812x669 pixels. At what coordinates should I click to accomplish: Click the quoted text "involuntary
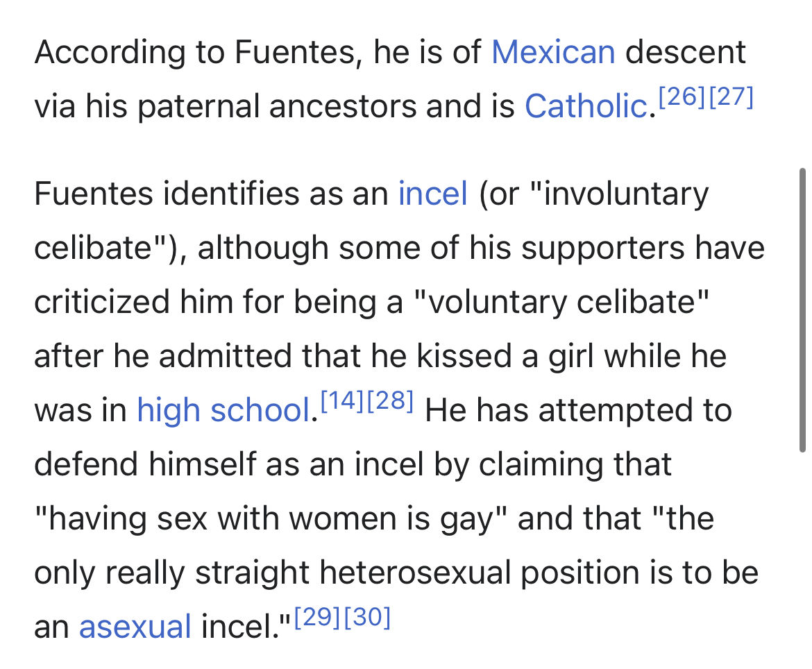click(x=620, y=194)
